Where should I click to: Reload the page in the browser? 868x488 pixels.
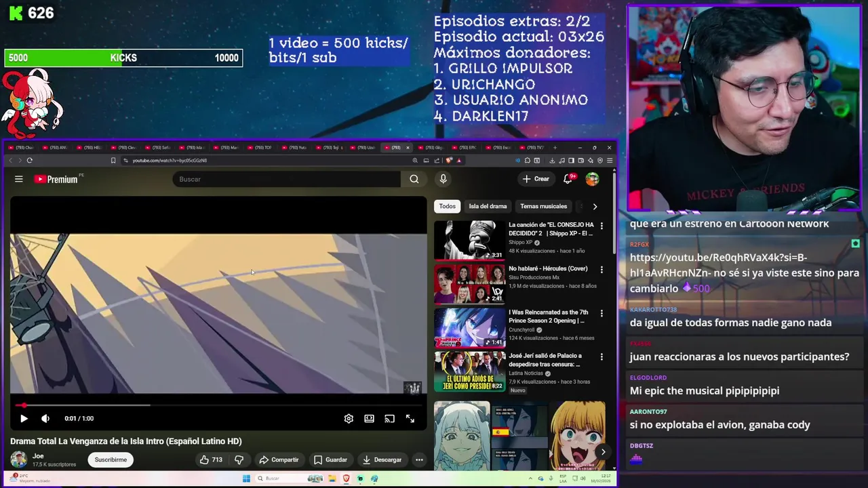(29, 161)
